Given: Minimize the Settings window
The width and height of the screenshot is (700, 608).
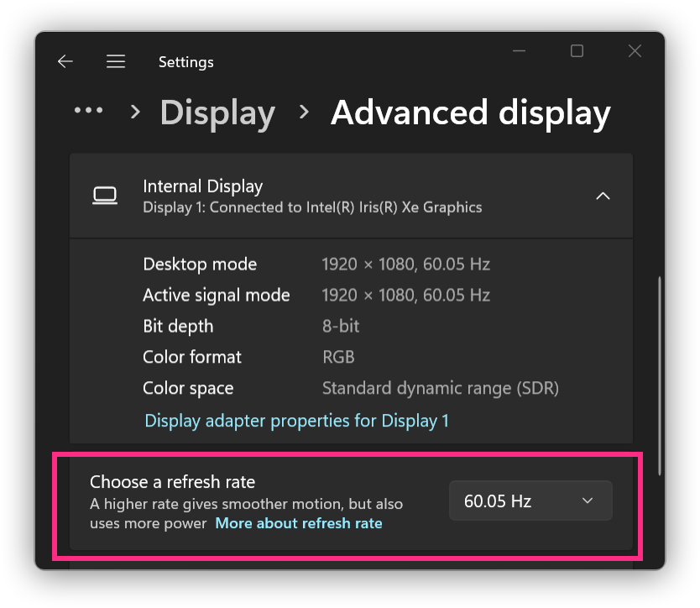Looking at the screenshot, I should (519, 51).
